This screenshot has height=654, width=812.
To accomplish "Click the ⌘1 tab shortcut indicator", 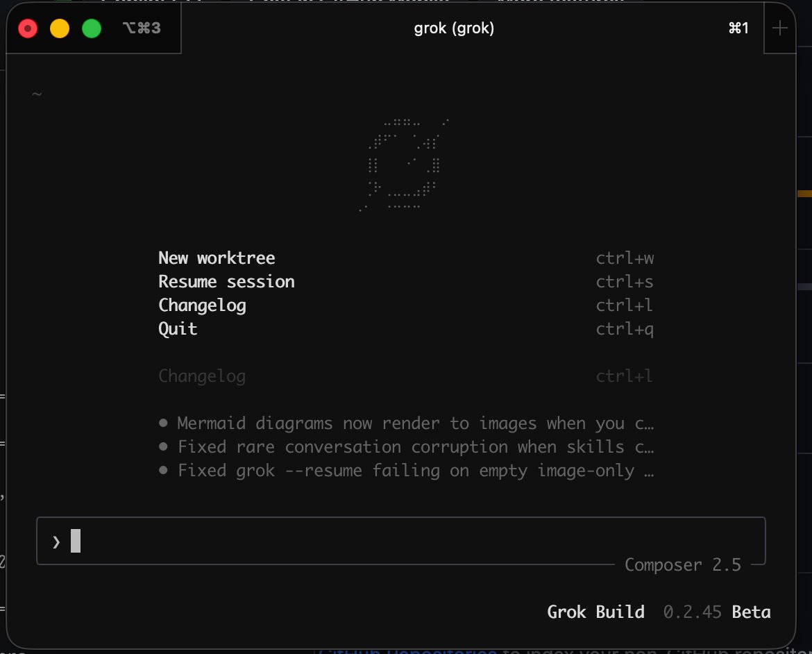I will click(738, 28).
